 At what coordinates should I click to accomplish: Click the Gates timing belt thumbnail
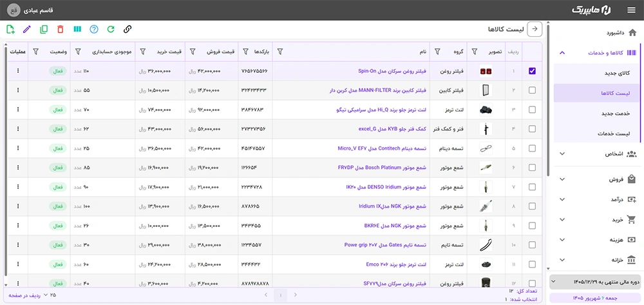486,245
